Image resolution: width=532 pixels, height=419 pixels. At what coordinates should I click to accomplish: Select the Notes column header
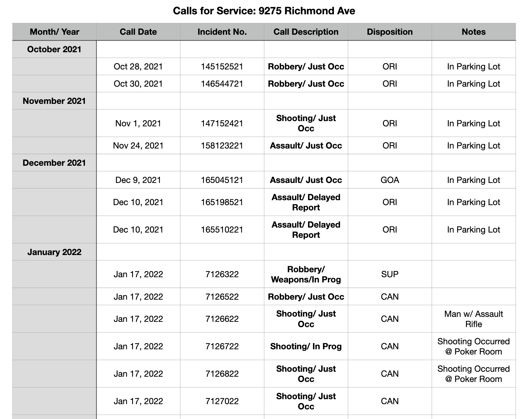pyautogui.click(x=474, y=32)
